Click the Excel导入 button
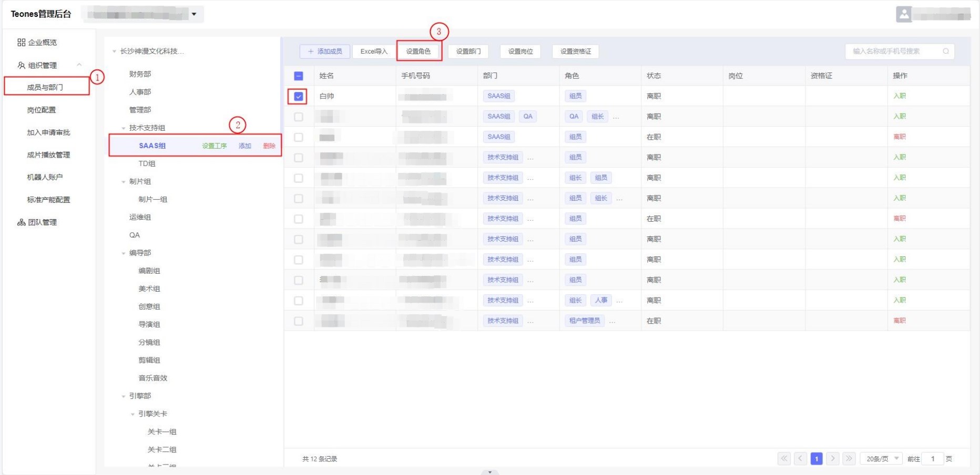The height and width of the screenshot is (475, 980). 374,51
